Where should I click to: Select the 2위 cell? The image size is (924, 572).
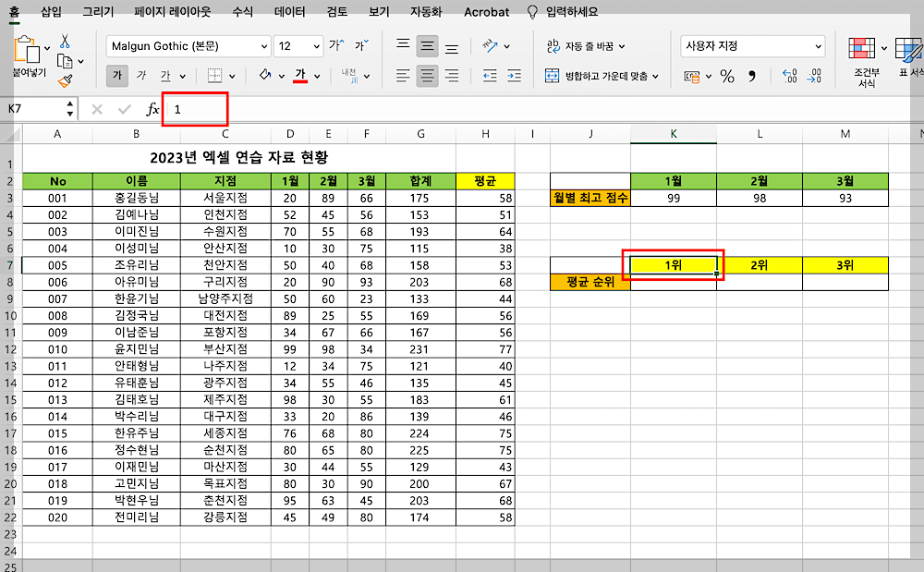760,265
